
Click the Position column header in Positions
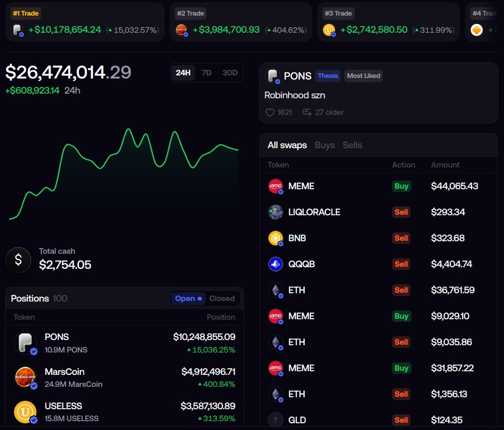click(221, 317)
